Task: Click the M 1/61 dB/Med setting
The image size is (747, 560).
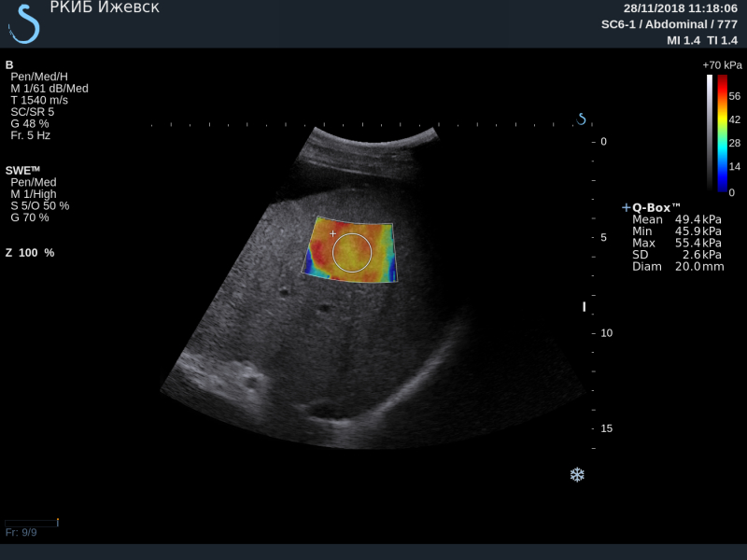Action: click(x=49, y=89)
